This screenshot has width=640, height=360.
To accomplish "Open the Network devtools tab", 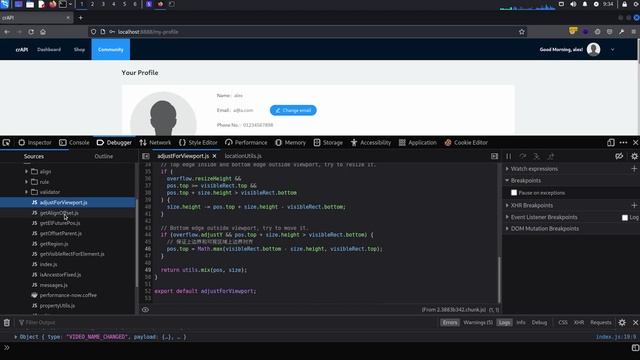I will pos(155,142).
